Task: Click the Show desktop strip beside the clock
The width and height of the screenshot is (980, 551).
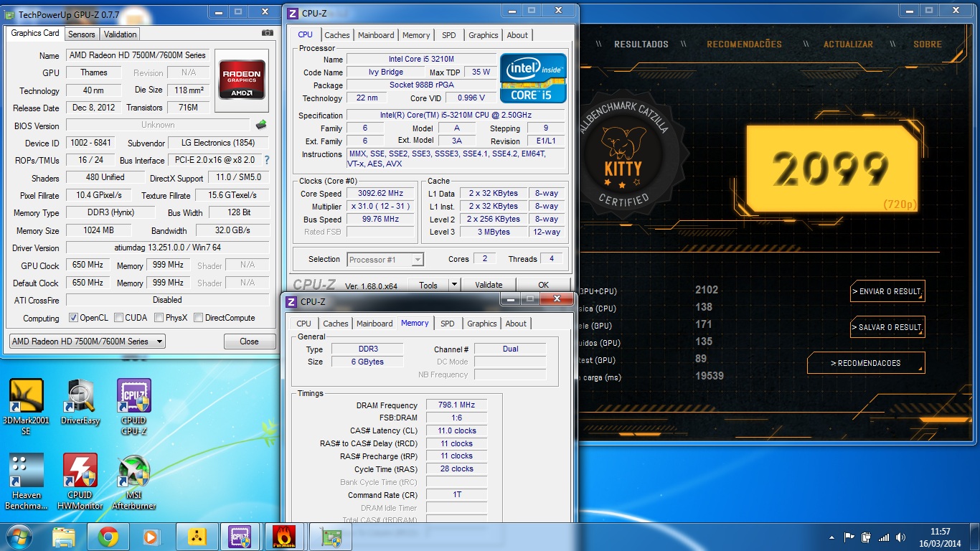Action: click(x=974, y=537)
